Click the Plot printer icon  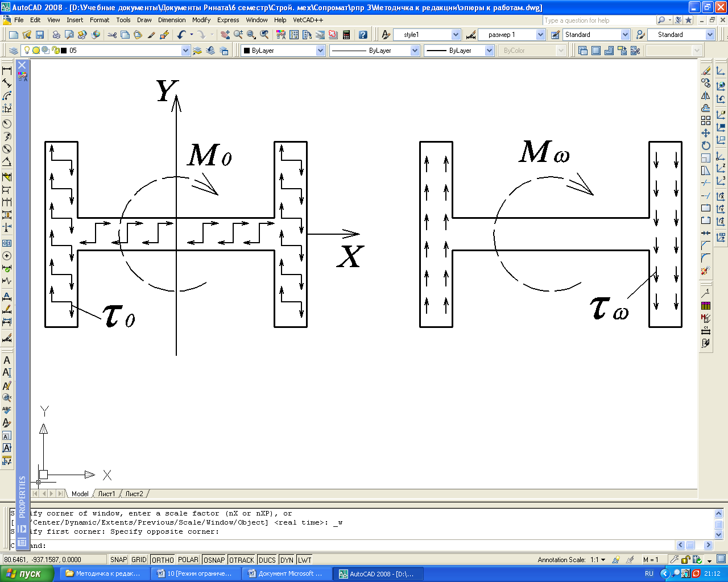(x=56, y=35)
